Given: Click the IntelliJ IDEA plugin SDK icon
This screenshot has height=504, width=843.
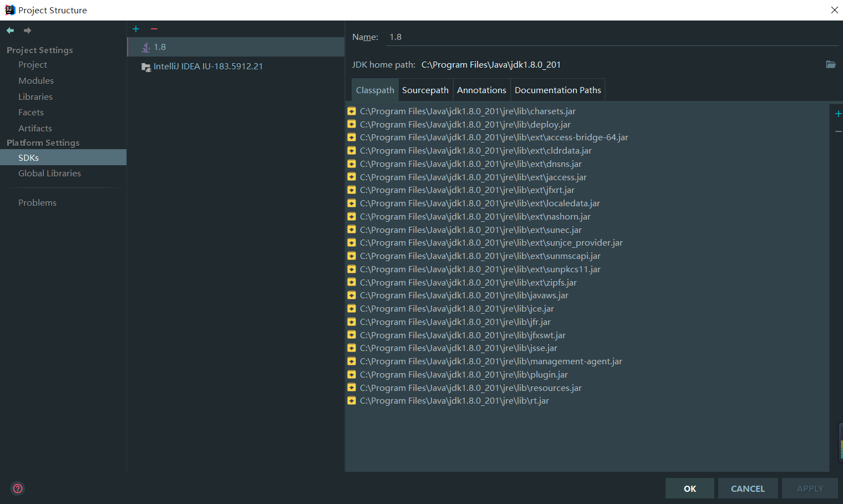Looking at the screenshot, I should (146, 67).
